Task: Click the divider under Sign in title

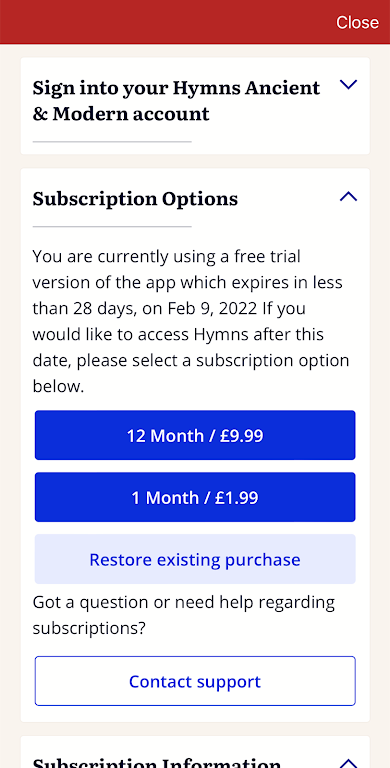Action: coord(112,142)
